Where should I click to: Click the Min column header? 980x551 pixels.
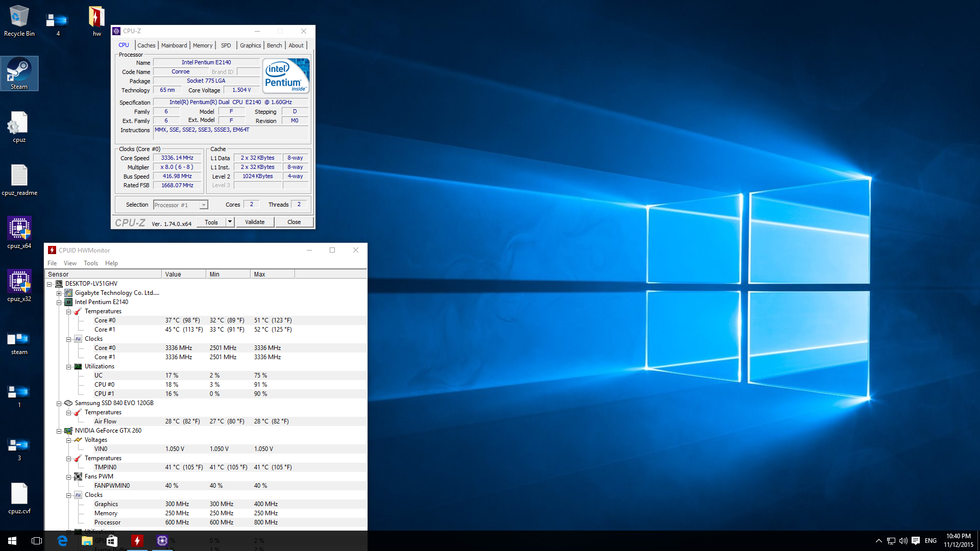point(229,274)
